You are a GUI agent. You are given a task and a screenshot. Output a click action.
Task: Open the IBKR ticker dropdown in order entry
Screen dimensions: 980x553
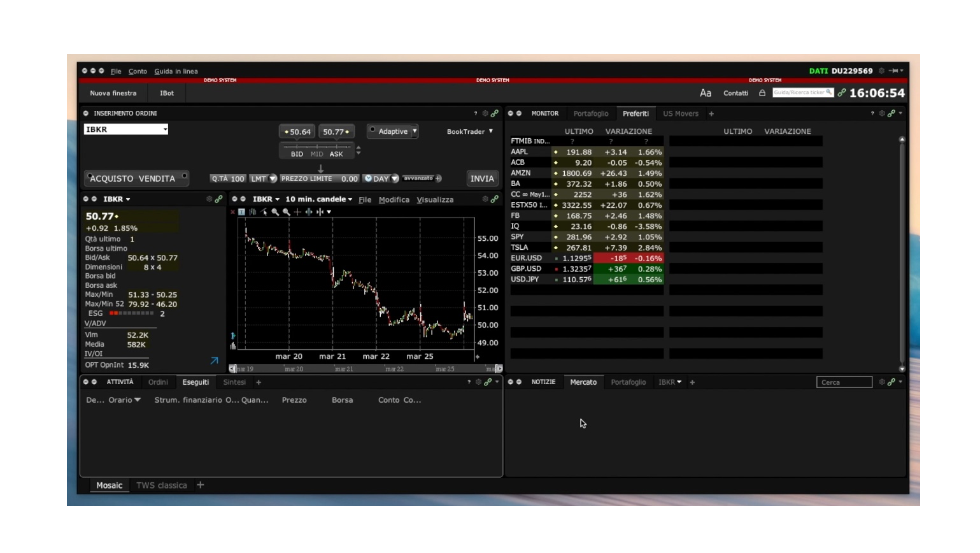165,129
